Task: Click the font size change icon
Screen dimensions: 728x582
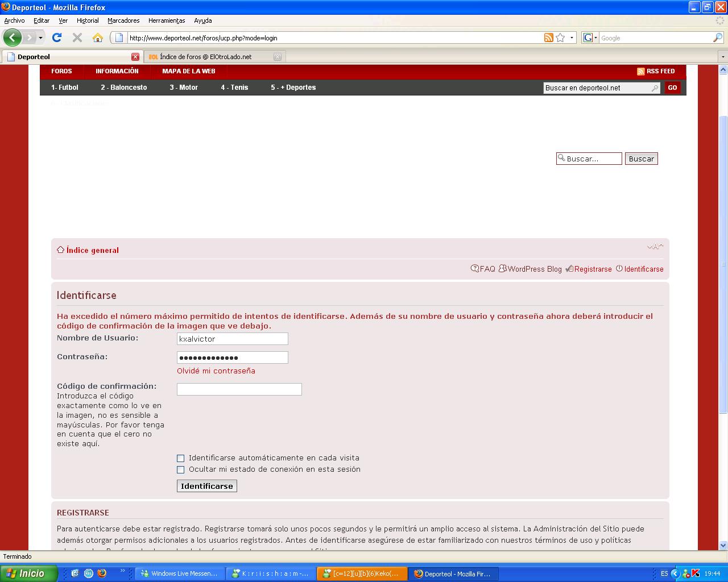Action: [655, 247]
